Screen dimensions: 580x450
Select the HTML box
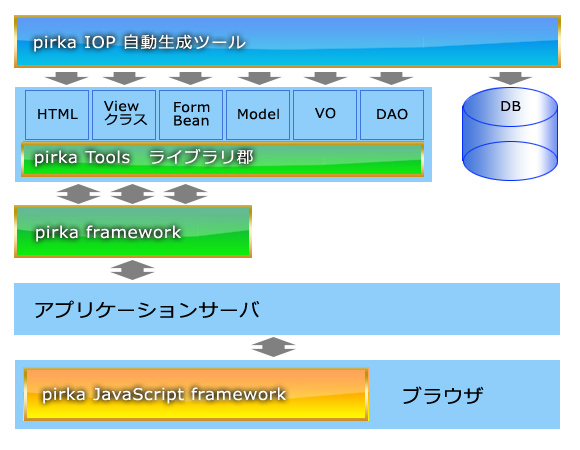pyautogui.click(x=57, y=115)
